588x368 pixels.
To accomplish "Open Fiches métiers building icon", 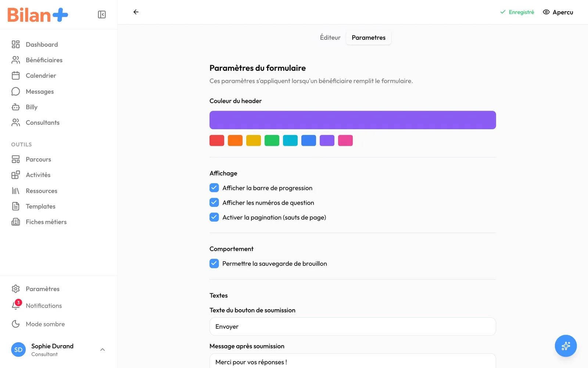I will coord(15,222).
